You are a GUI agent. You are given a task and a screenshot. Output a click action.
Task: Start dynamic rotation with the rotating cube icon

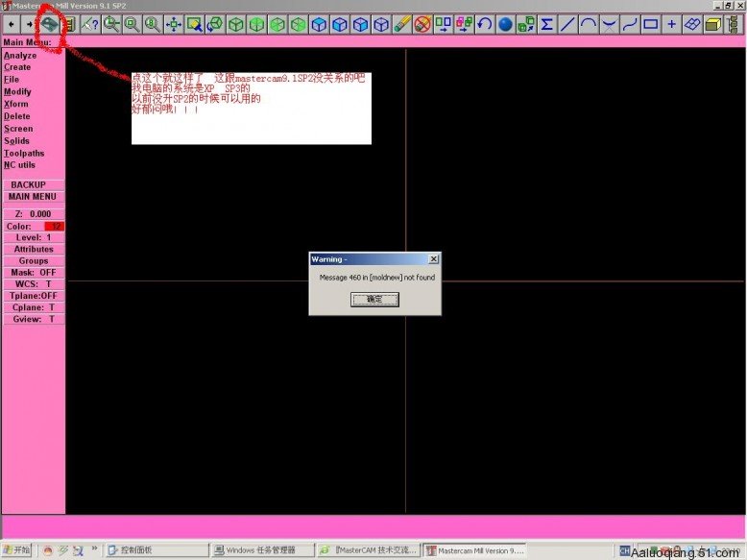click(x=215, y=24)
